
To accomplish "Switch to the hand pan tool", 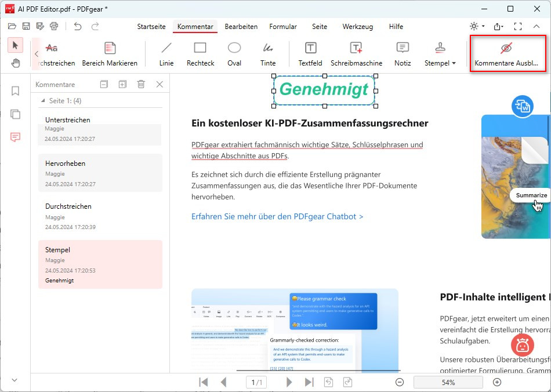I will pos(15,63).
